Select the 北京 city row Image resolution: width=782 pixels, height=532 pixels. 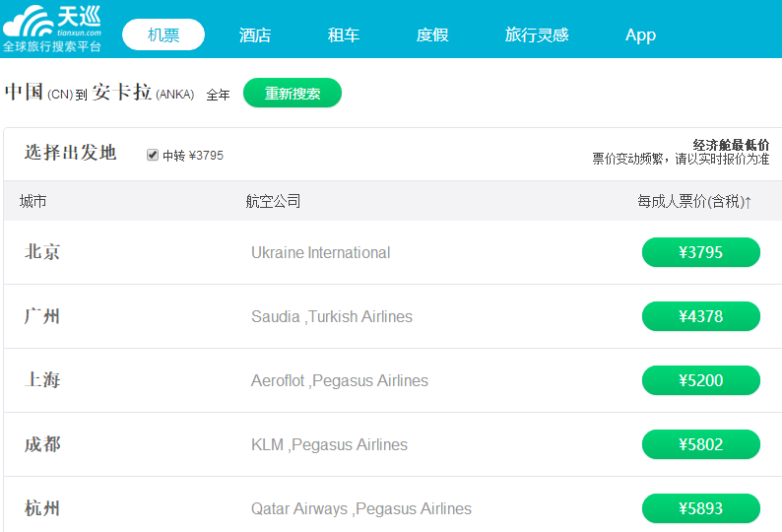click(393, 252)
